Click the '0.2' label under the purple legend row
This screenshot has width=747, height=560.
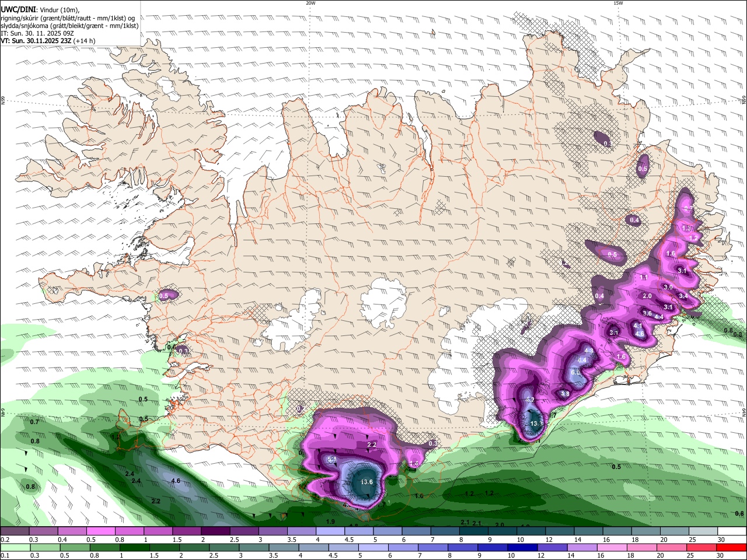pyautogui.click(x=5, y=540)
